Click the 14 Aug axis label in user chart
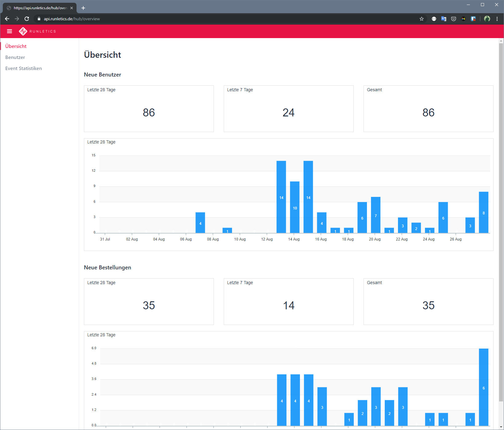 point(294,239)
